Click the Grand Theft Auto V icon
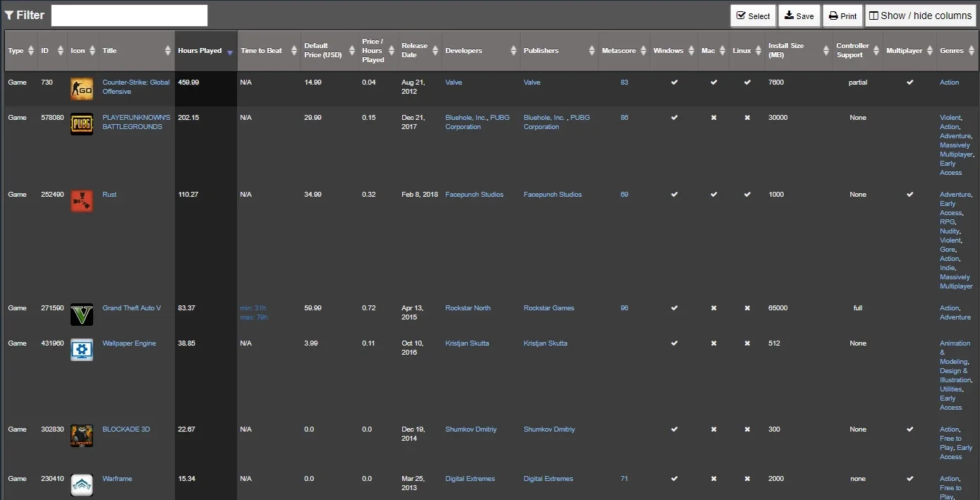The height and width of the screenshot is (500, 980). 82,315
